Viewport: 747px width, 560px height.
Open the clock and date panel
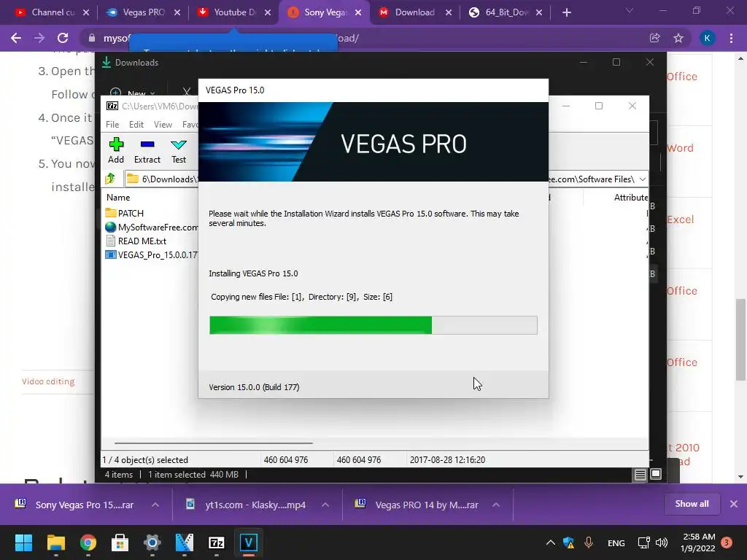pyautogui.click(x=698, y=542)
